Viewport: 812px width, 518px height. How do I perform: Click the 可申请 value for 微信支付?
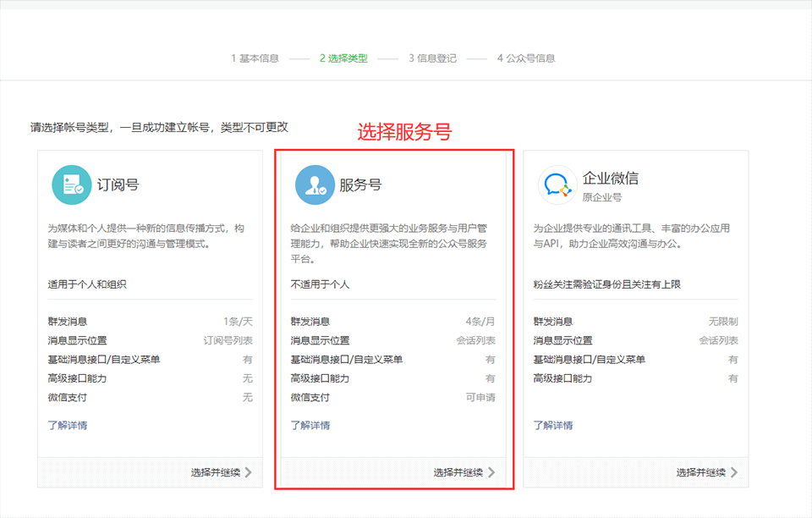pos(480,397)
